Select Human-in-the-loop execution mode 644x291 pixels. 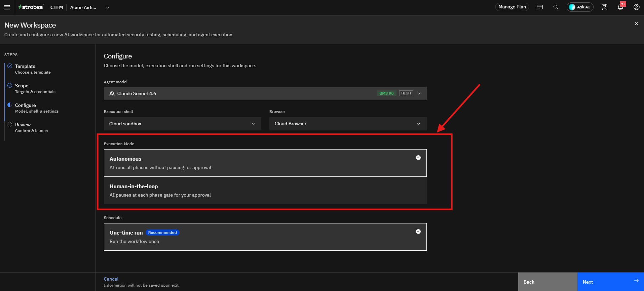[x=265, y=191]
